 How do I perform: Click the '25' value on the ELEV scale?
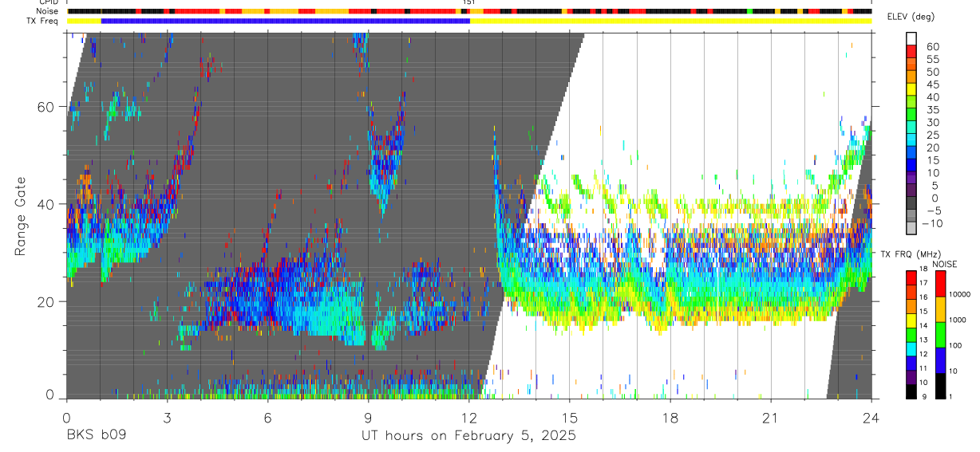(x=932, y=135)
